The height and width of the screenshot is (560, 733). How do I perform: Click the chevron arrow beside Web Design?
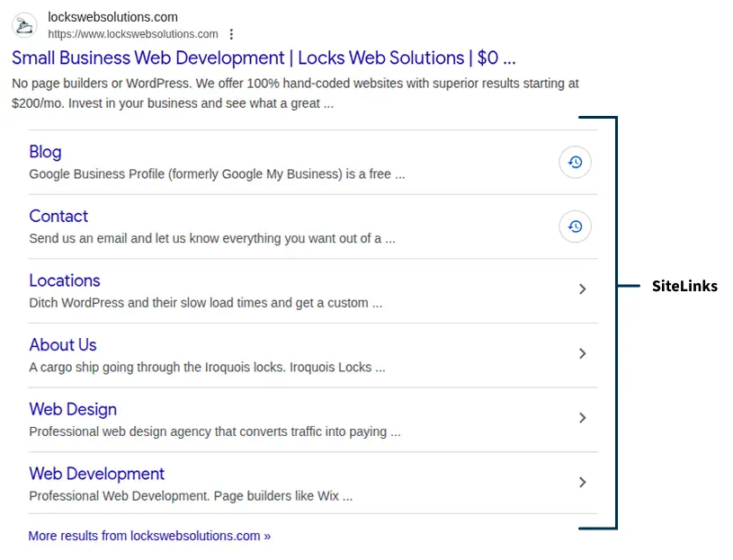583,419
